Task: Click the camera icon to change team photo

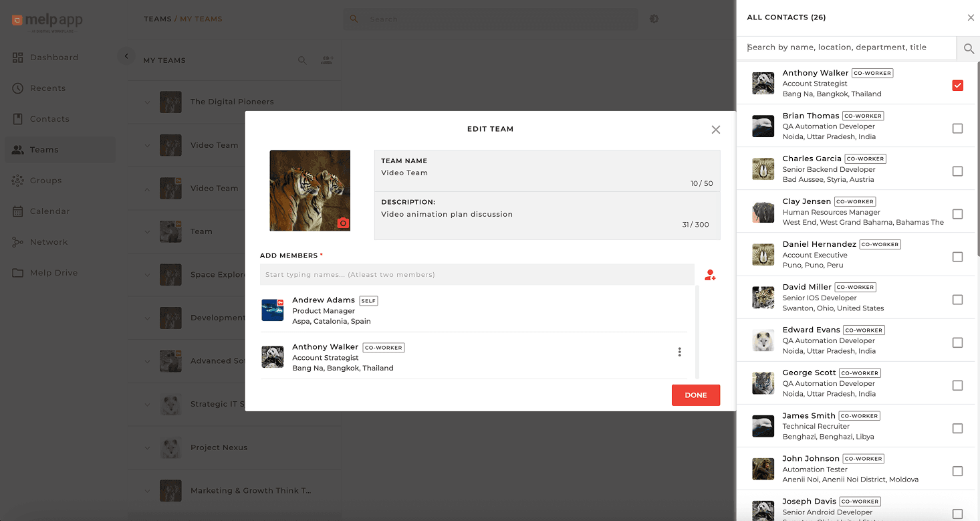Action: point(343,223)
